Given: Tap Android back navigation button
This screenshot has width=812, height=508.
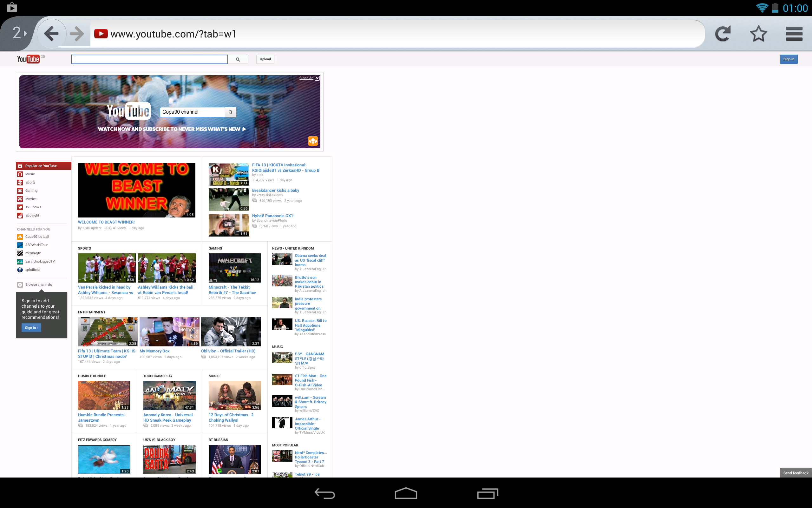Looking at the screenshot, I should (x=324, y=493).
